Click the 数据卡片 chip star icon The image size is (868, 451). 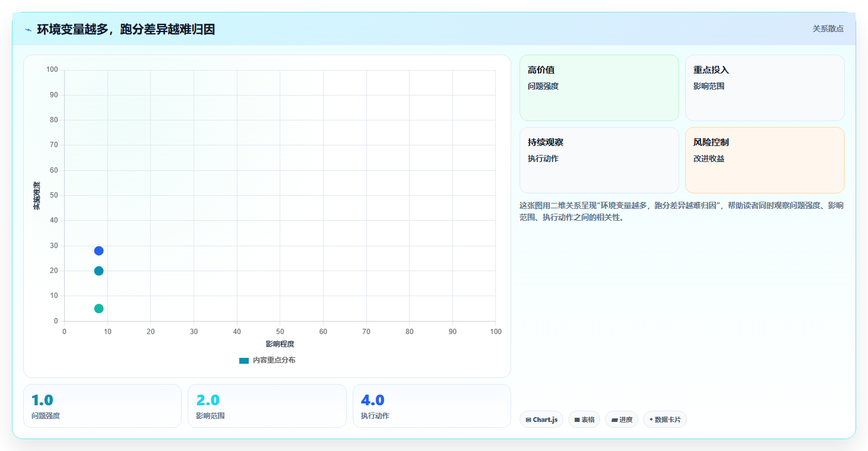point(651,420)
